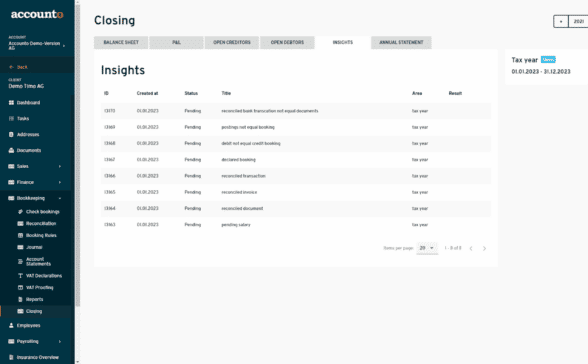
Task: Click the Tasks list icon
Action: coord(11,118)
